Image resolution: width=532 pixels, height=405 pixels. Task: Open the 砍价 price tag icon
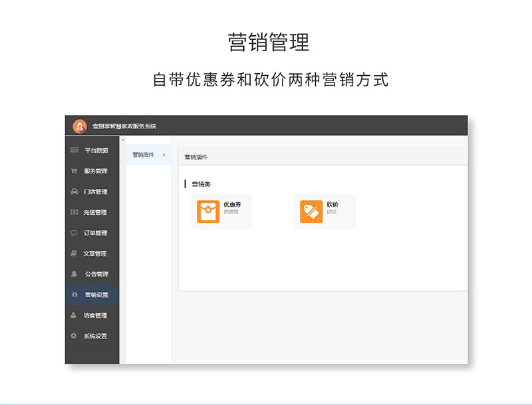coord(311,211)
